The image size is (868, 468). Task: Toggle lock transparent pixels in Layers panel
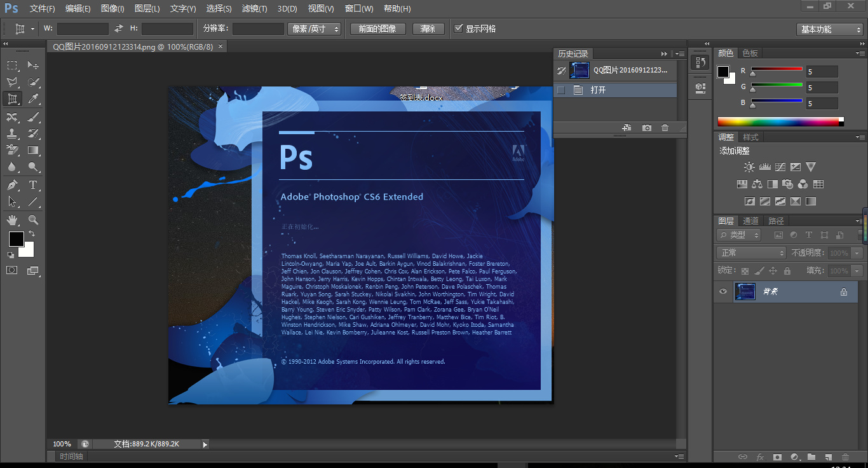[x=745, y=271]
